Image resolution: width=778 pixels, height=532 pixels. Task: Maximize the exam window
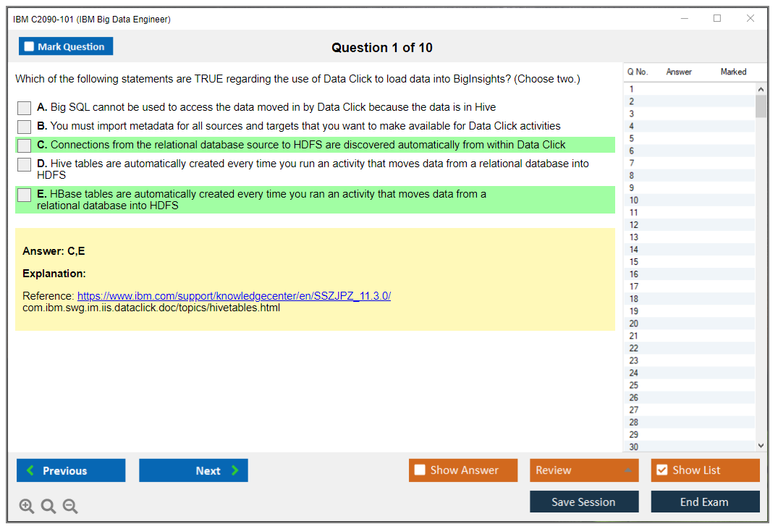tap(717, 19)
